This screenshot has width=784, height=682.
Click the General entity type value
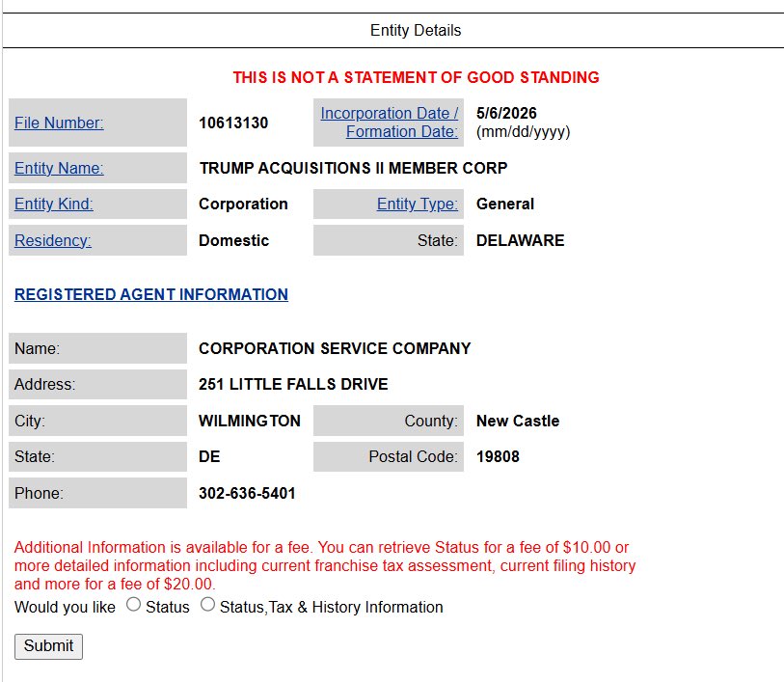[x=505, y=204]
